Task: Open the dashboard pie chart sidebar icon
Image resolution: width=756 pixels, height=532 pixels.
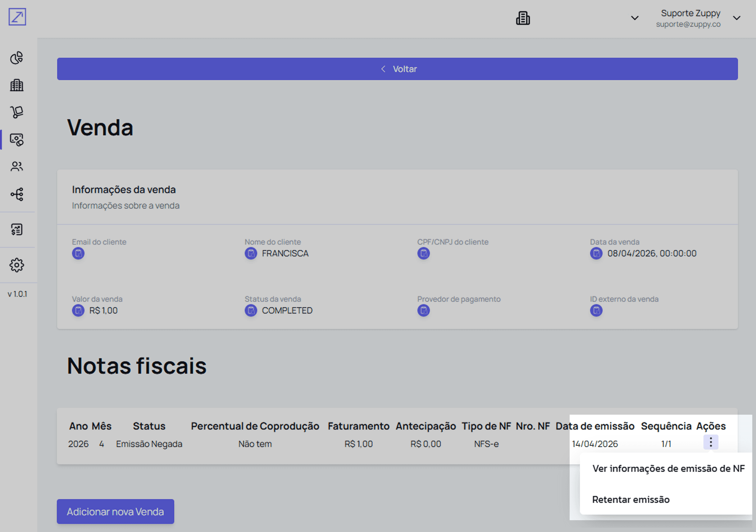Action: click(17, 58)
